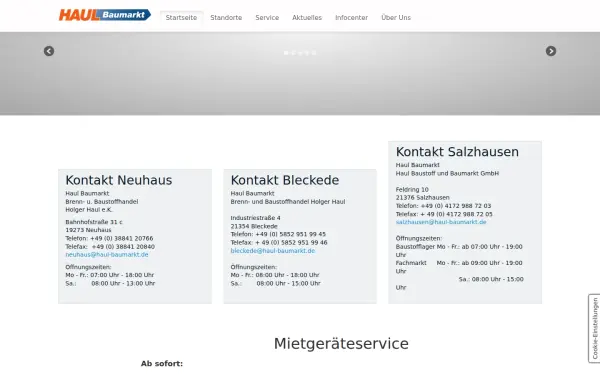Select the 'Feldring 10' address line

(412, 189)
